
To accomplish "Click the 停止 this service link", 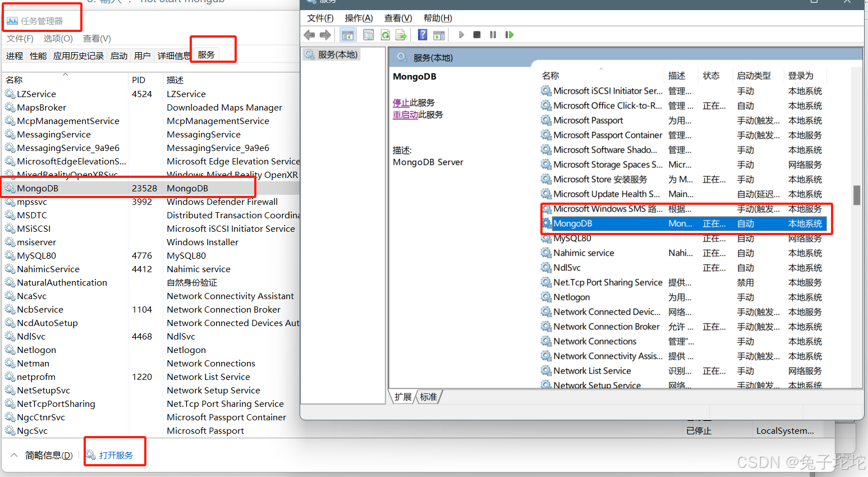I will (401, 103).
